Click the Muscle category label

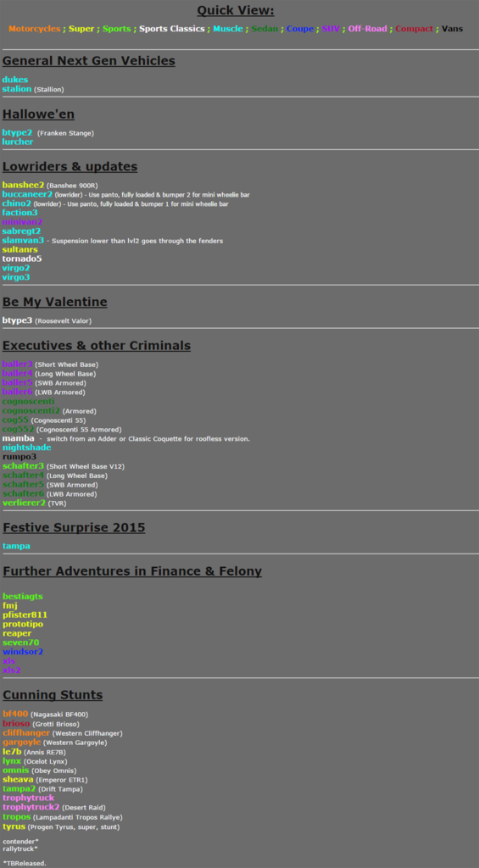tap(228, 29)
